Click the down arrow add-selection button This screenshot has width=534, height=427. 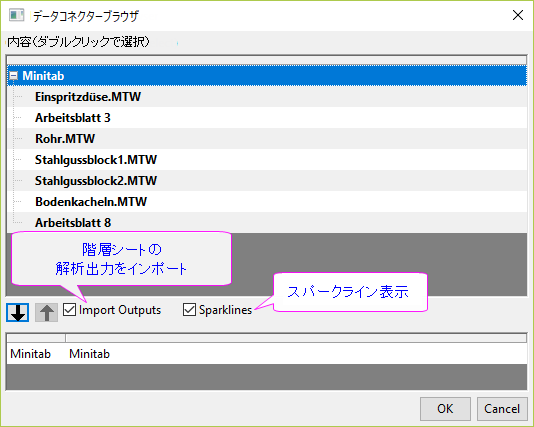tap(17, 312)
